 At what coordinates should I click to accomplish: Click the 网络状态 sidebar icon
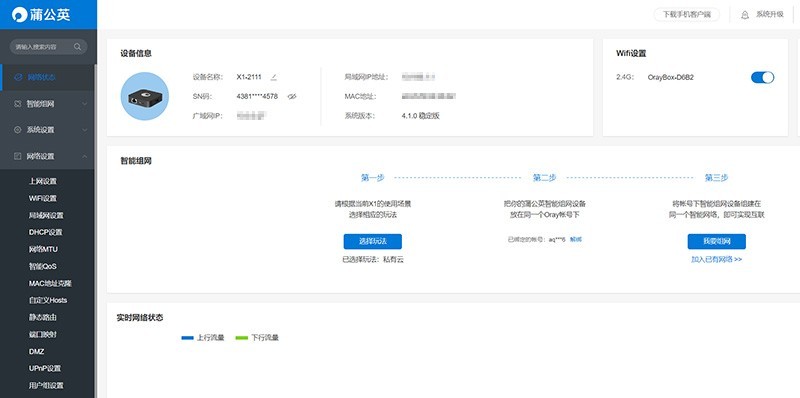(x=18, y=78)
